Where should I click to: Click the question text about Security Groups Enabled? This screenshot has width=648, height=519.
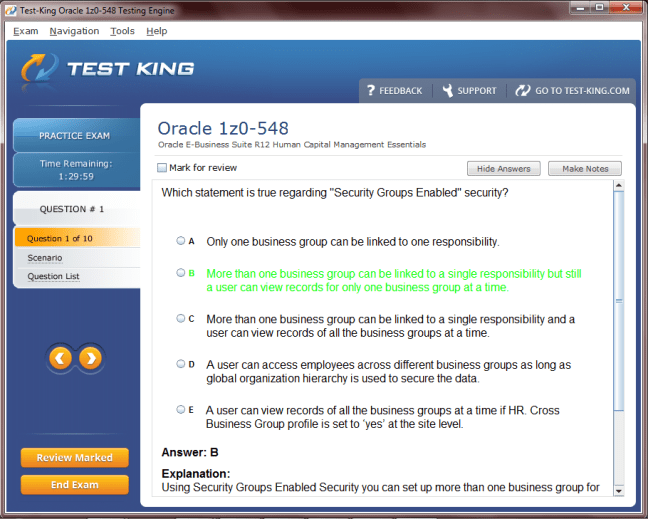pos(335,193)
